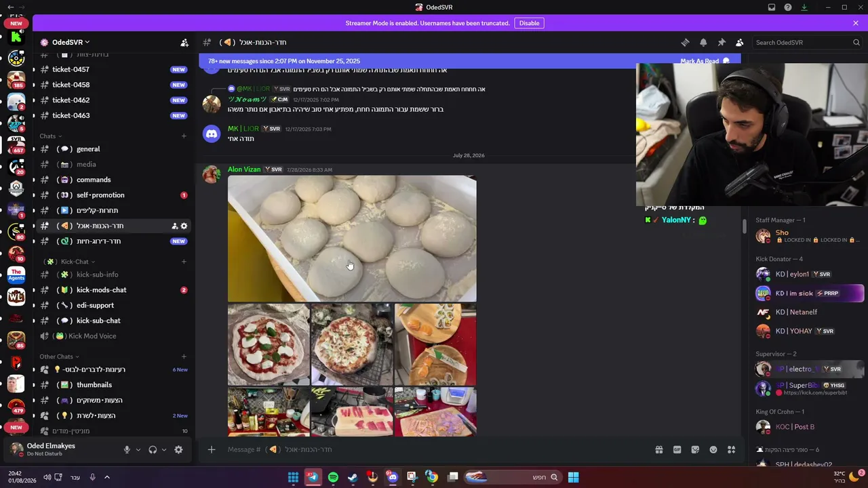Collapse the Other Chats category
This screenshot has width=868, height=488.
59,357
